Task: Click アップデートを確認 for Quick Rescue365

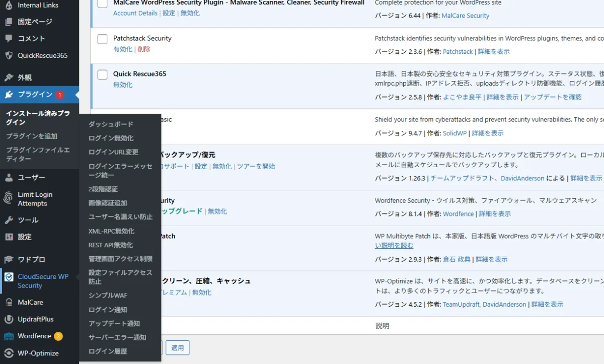Action: [x=553, y=97]
